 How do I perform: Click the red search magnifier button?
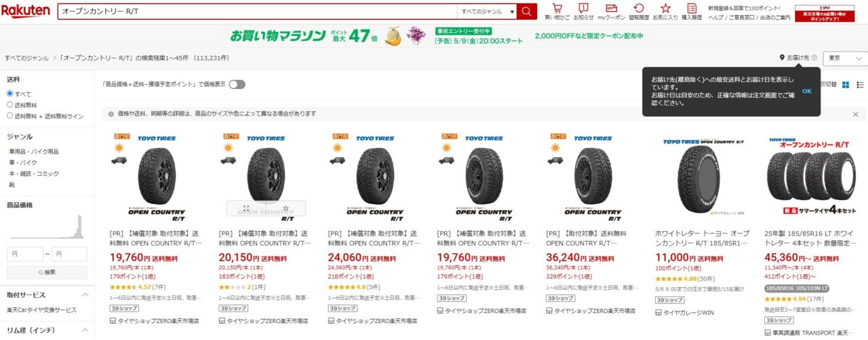tap(526, 12)
